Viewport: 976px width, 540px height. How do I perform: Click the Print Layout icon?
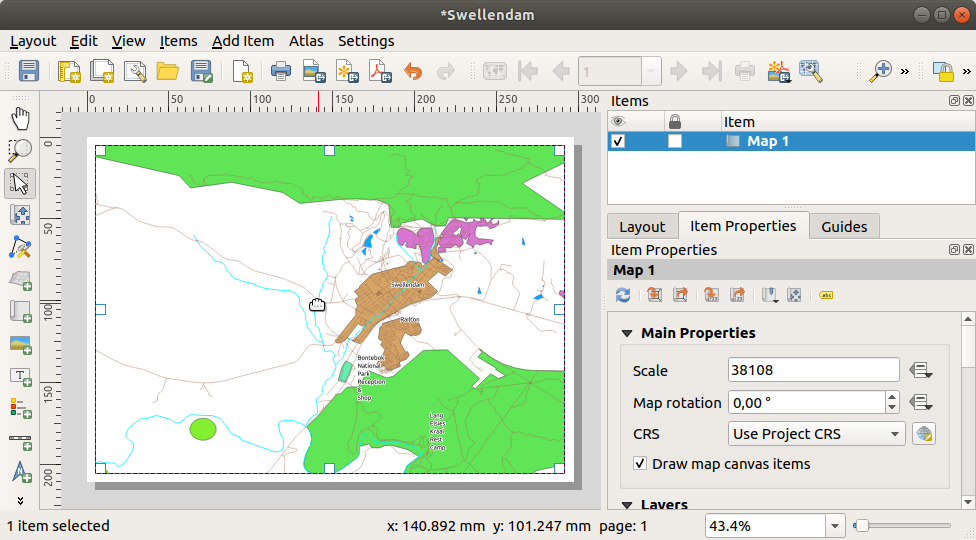(281, 71)
